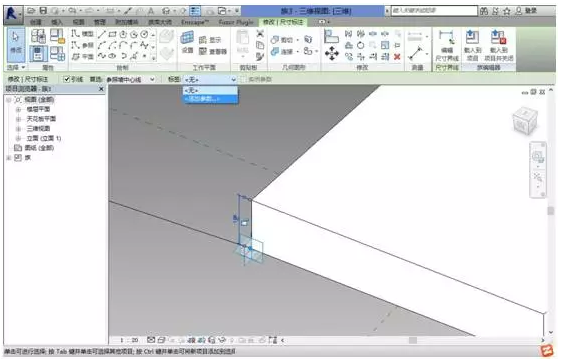Toggle the Properties palette button
Image resolution: width=563 pixels, height=364 pixels.
click(x=38, y=54)
